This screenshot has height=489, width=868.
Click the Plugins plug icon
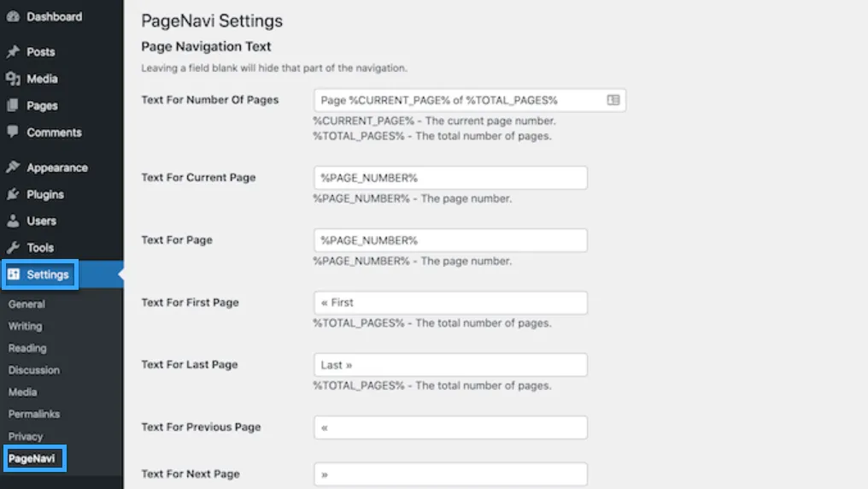[14, 194]
